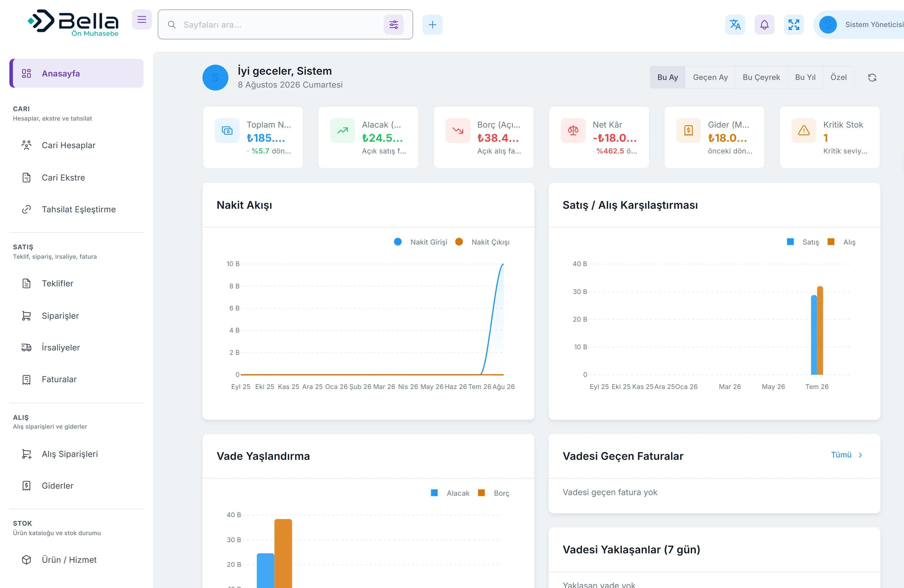904x588 pixels.
Task: Toggle Nakit Çıkışı legend series
Action: pyautogui.click(x=482, y=242)
